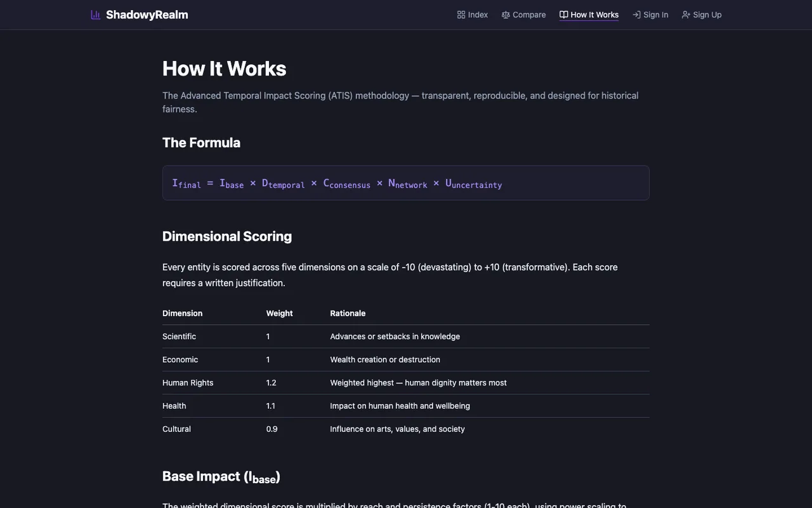This screenshot has height=508, width=812.
Task: Click the ShadowyRealm brand name
Action: pyautogui.click(x=147, y=15)
